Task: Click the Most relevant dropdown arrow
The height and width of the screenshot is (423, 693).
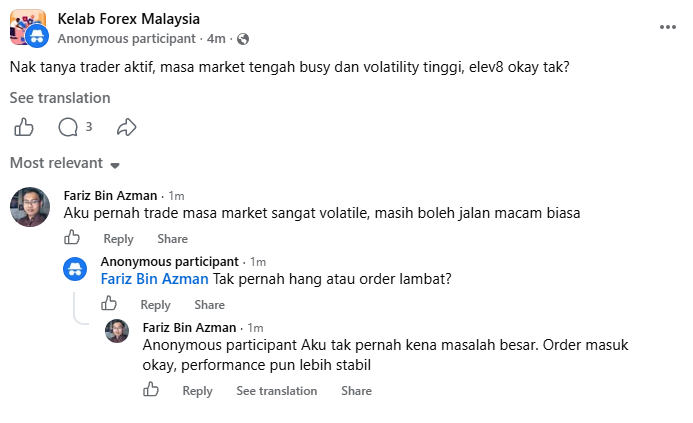Action: pos(115,165)
